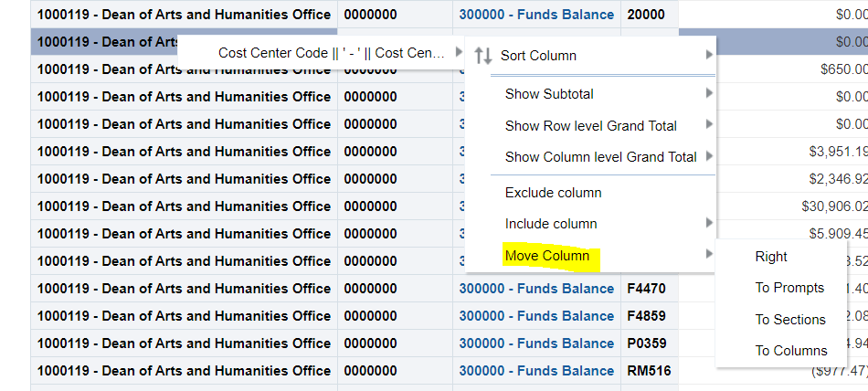Viewport: 868px width, 391px height.
Task: Select Show Row level Grand Total
Action: 590,125
